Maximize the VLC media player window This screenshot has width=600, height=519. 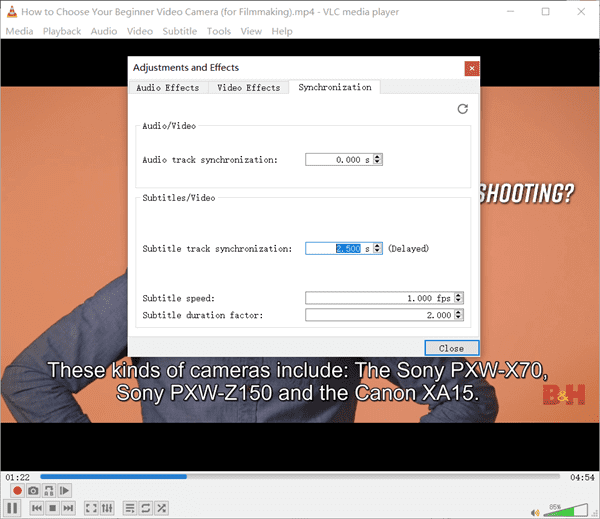click(x=546, y=11)
